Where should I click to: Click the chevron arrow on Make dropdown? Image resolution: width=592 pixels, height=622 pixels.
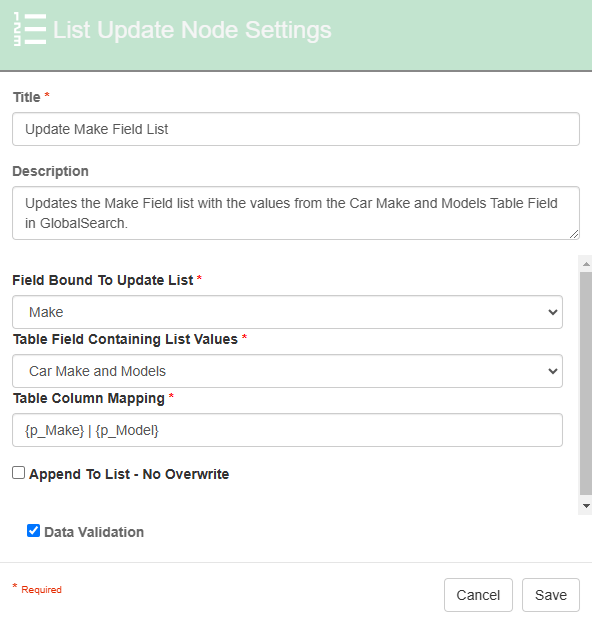[x=553, y=312]
